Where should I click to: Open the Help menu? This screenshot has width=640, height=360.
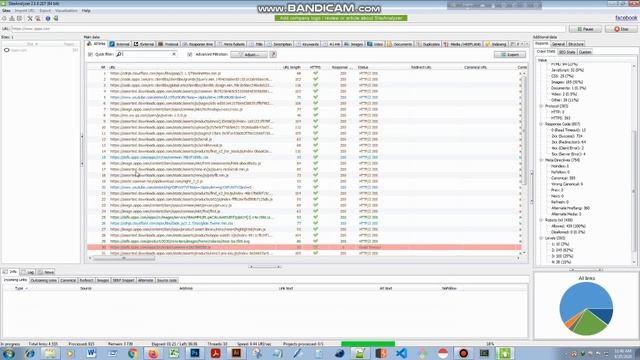[86, 11]
